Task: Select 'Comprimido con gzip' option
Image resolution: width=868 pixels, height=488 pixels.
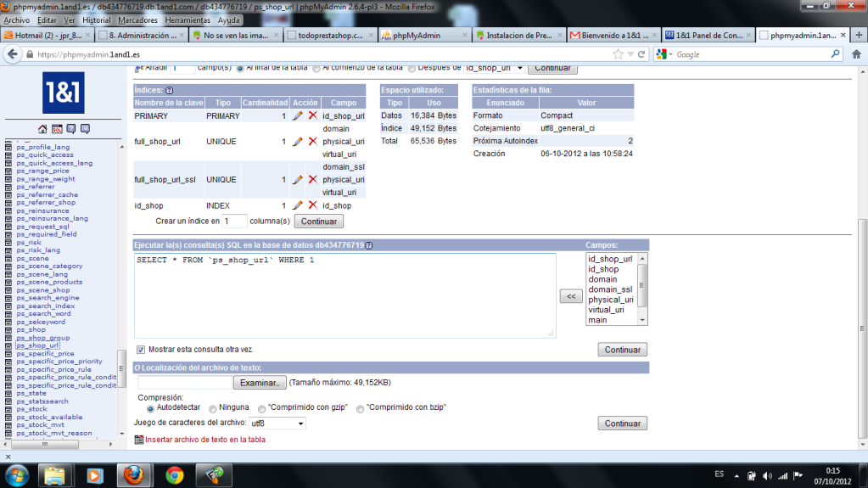Action: pyautogui.click(x=262, y=409)
